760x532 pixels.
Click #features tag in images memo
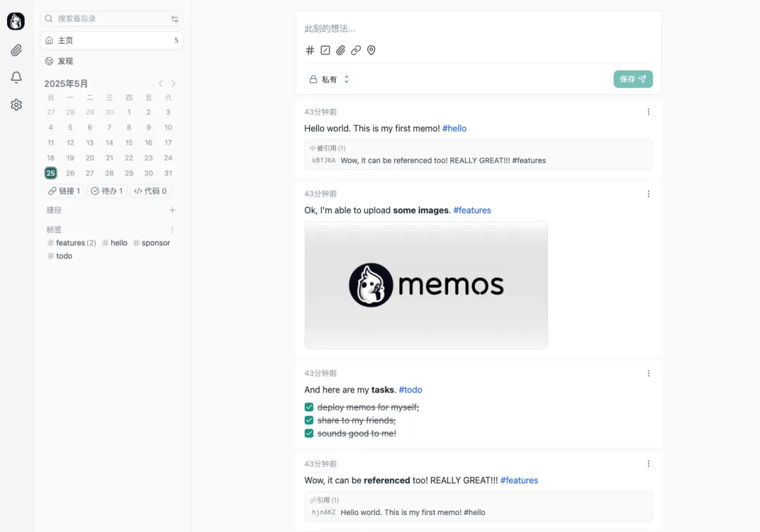click(472, 210)
